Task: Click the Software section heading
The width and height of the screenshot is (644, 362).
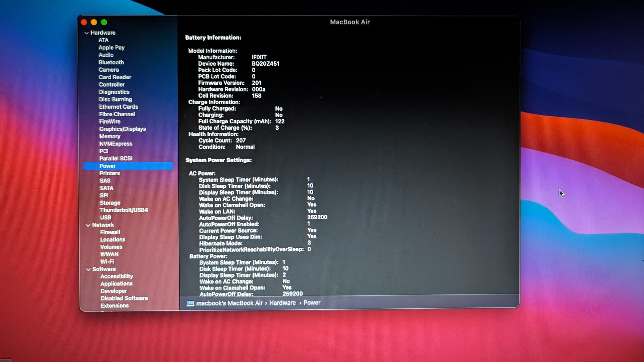Action: coord(104,269)
